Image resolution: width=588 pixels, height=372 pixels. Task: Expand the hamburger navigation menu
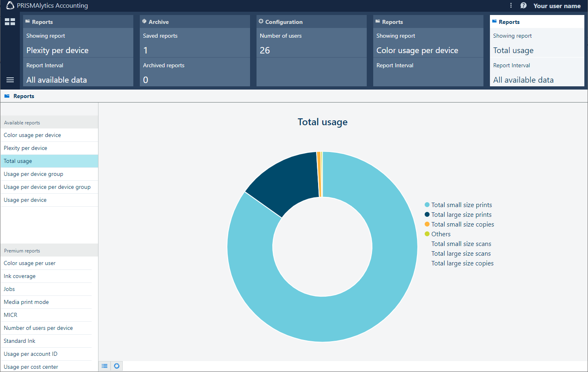click(10, 80)
